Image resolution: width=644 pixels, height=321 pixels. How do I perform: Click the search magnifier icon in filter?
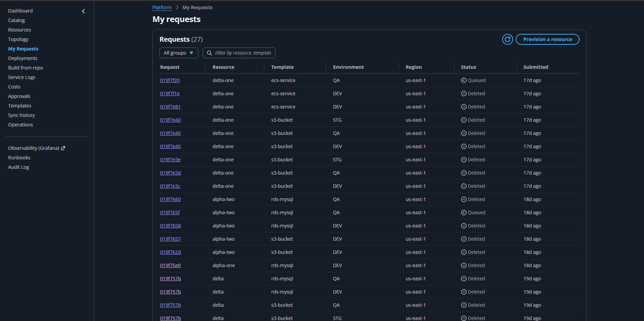[209, 53]
